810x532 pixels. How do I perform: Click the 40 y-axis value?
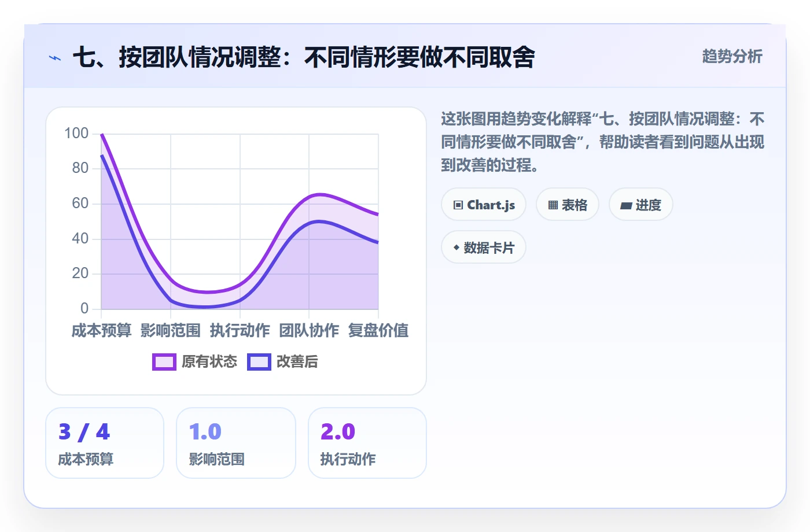click(80, 238)
